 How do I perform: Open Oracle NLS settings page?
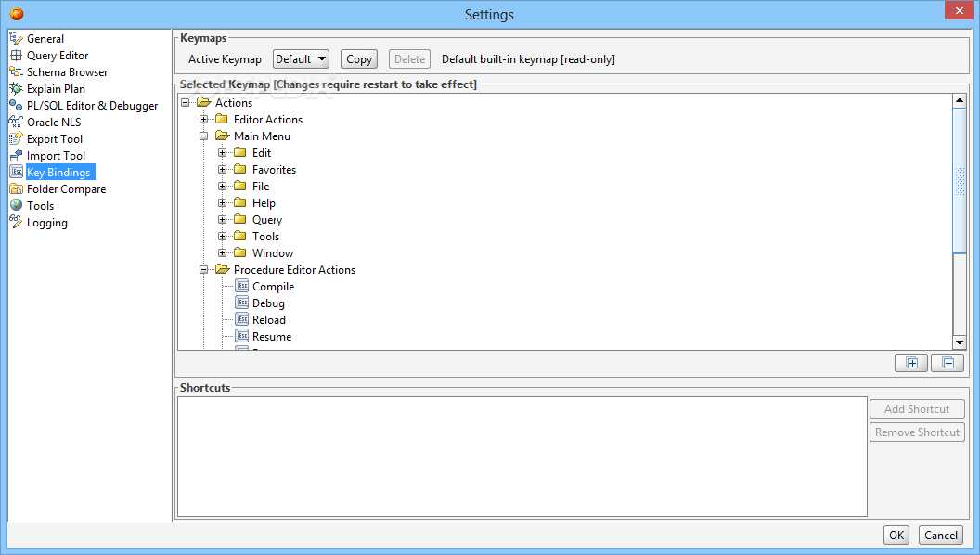click(54, 122)
